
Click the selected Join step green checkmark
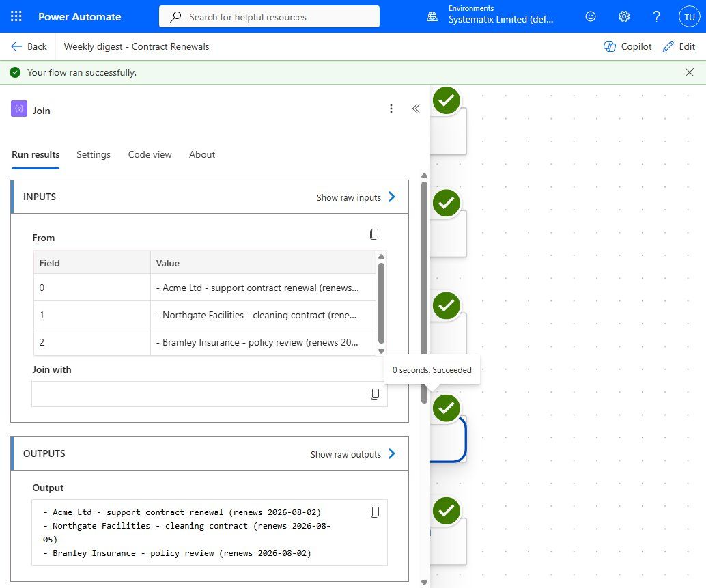pos(447,408)
